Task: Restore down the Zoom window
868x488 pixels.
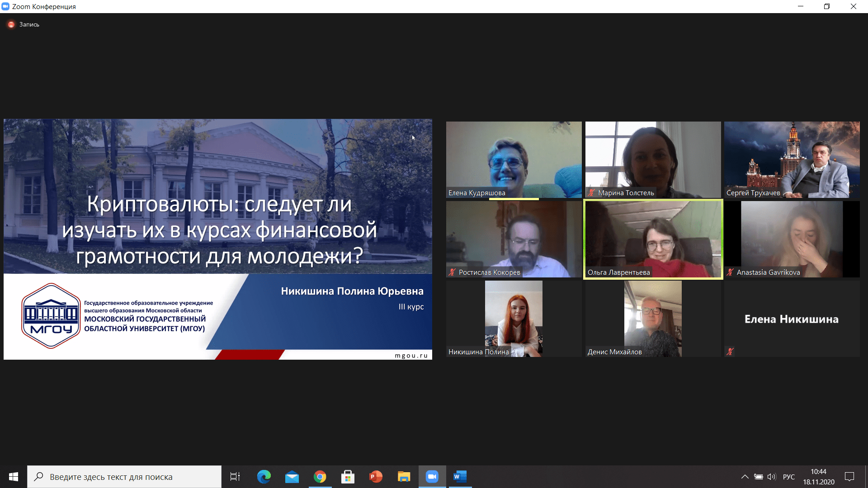Action: coord(827,6)
